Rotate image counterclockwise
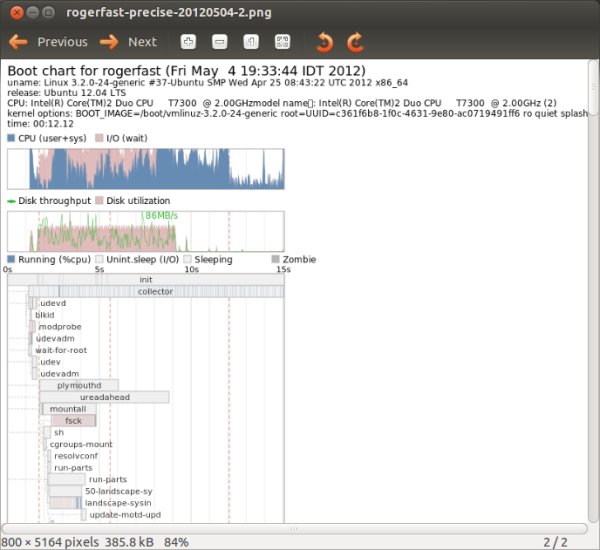 point(324,42)
